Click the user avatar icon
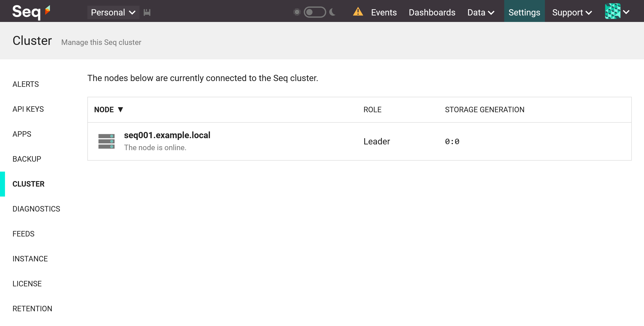Image resolution: width=644 pixels, height=326 pixels. point(612,11)
